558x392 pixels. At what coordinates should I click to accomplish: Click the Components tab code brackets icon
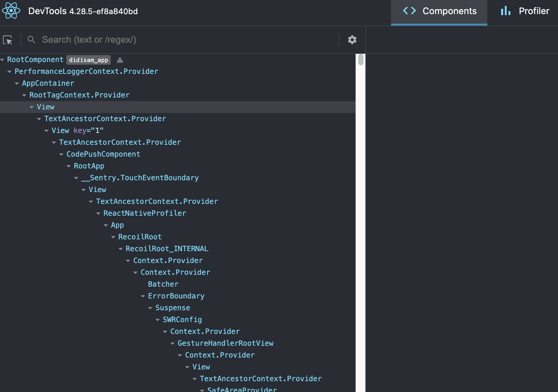coord(409,11)
